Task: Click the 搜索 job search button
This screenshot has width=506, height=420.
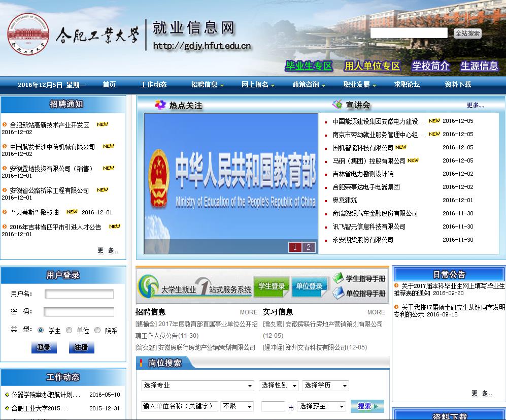Action: (x=367, y=406)
